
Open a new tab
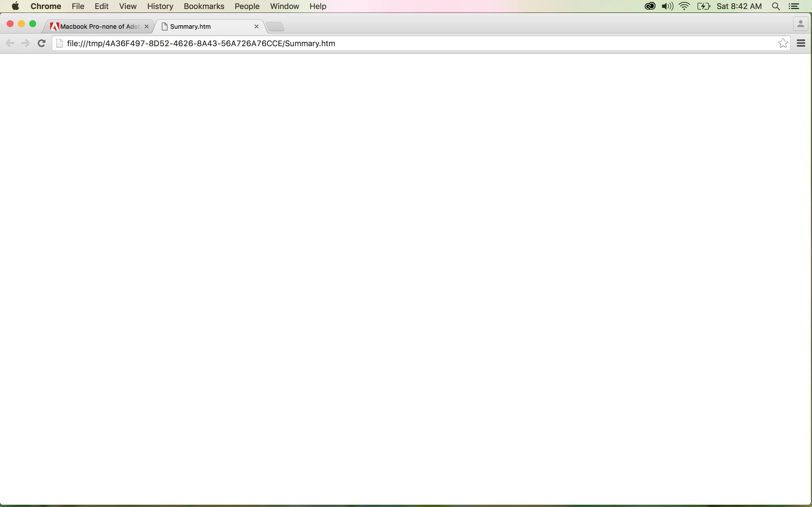(275, 26)
